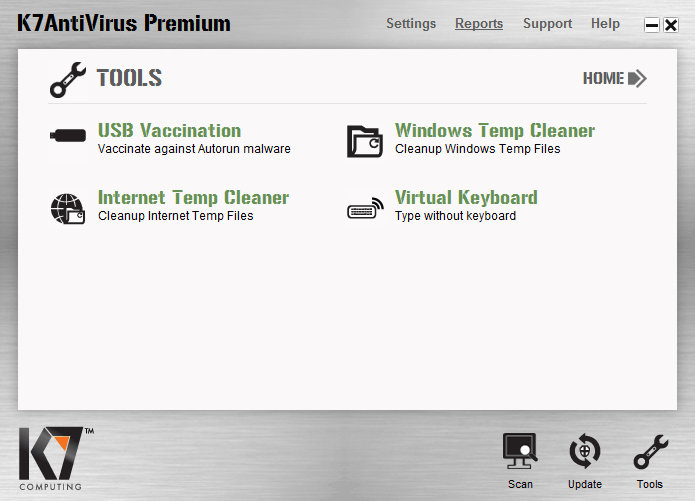Minimize the K7AntiVirus window

pos(652,25)
